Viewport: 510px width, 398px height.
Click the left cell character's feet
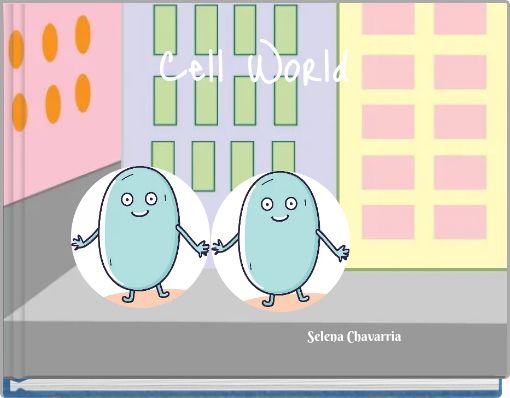pos(146,294)
